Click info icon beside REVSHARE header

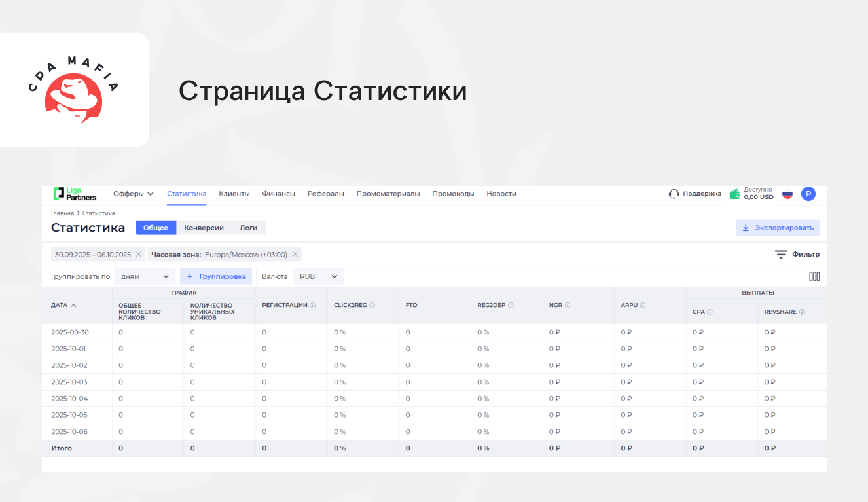(802, 312)
